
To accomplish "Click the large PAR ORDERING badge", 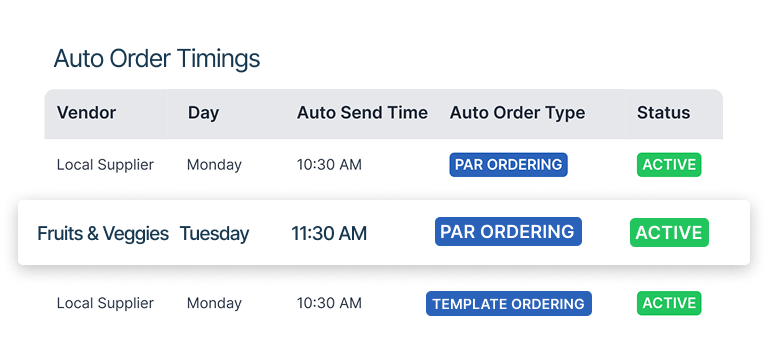I will click(508, 232).
